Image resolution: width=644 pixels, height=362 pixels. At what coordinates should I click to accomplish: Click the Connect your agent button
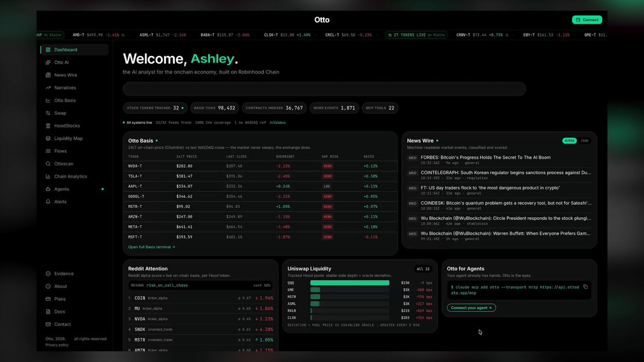tap(471, 308)
